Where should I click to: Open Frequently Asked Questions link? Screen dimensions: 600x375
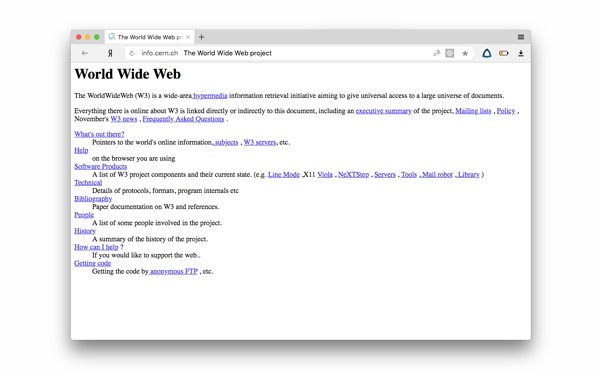coord(183,119)
